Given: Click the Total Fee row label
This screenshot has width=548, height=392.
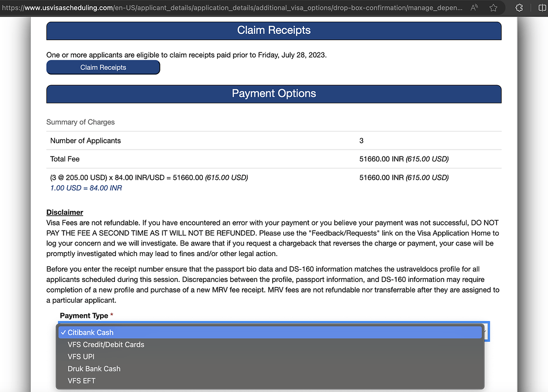Looking at the screenshot, I should (65, 159).
